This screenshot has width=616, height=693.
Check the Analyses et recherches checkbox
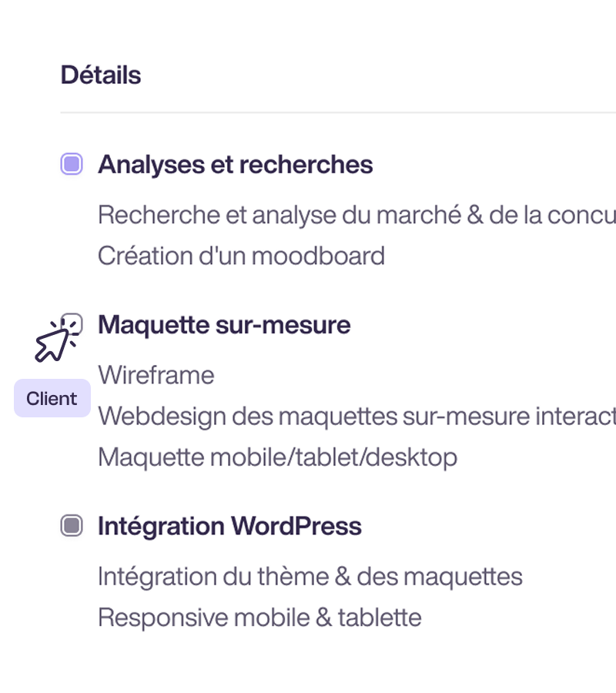[x=72, y=164]
